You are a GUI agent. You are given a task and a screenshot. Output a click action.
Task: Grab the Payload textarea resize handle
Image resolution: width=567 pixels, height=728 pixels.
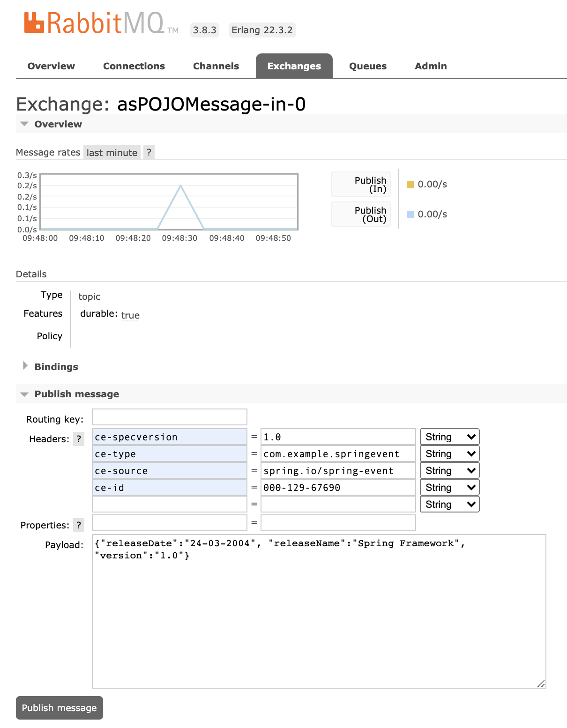pos(541,683)
